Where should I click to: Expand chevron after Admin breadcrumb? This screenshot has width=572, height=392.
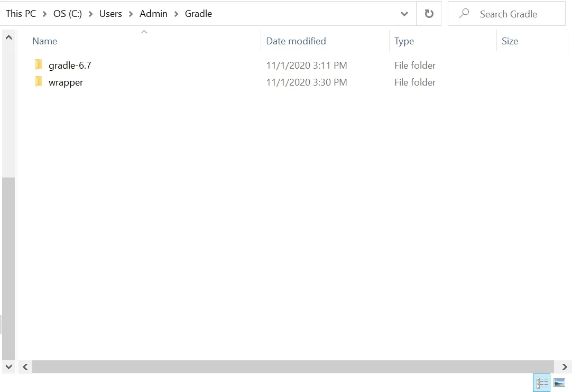click(x=176, y=14)
